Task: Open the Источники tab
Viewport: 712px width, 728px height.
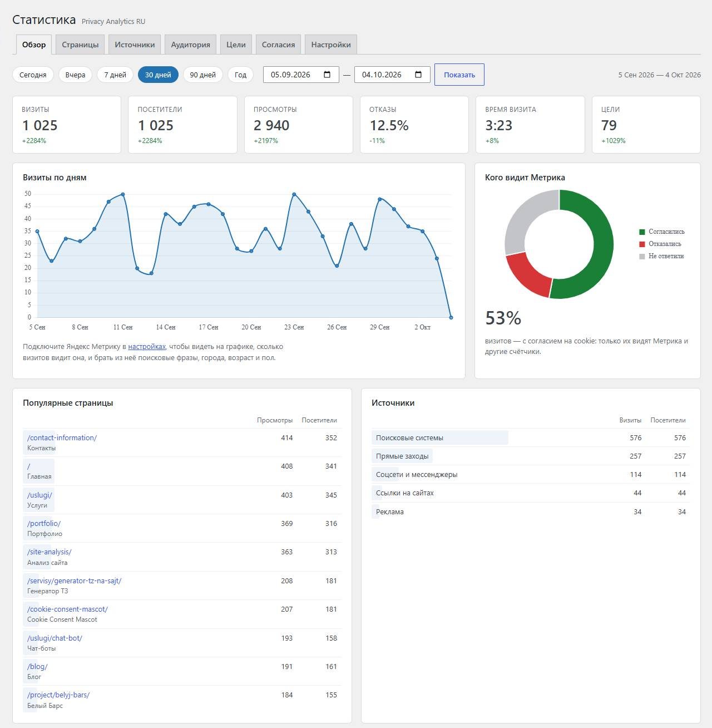Action: coord(135,45)
